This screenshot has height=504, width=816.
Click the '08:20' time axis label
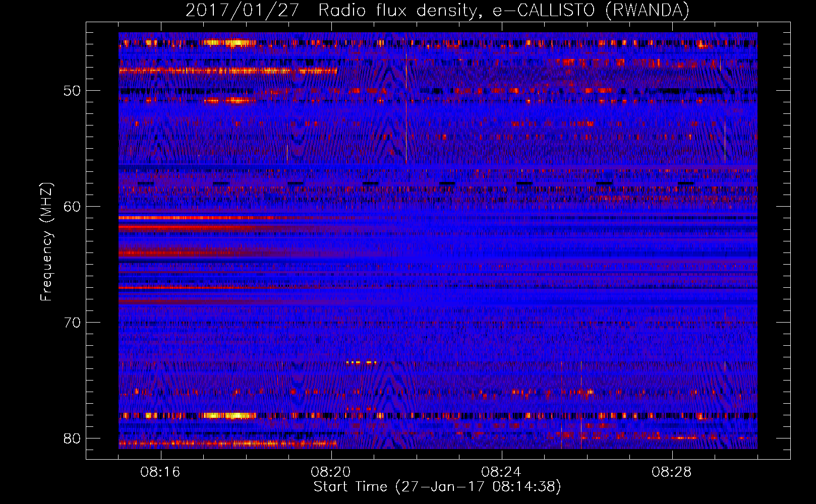tap(331, 472)
